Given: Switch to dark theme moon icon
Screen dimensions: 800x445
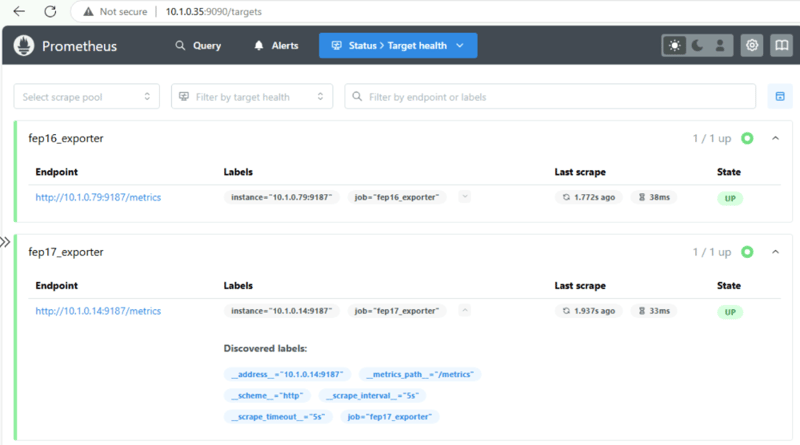Looking at the screenshot, I should pyautogui.click(x=697, y=45).
